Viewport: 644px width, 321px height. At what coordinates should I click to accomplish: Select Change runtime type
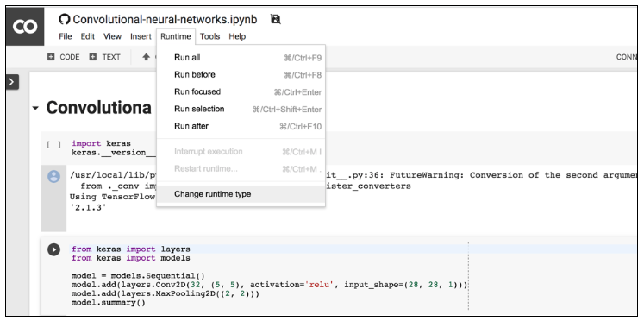click(241, 194)
